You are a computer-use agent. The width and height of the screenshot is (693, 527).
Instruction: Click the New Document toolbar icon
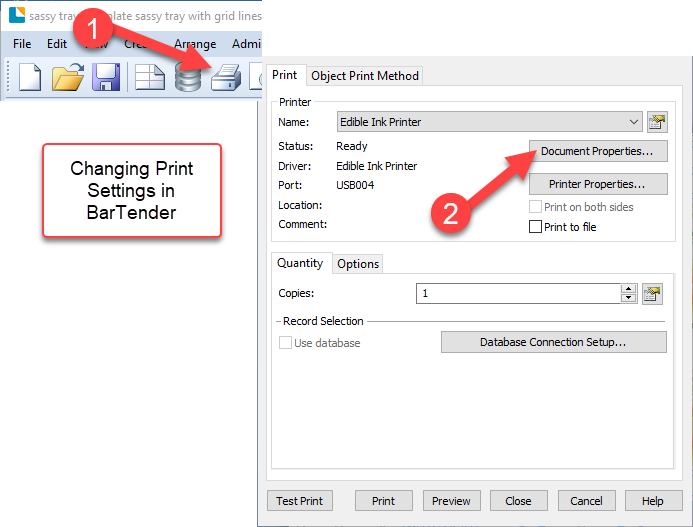click(29, 77)
